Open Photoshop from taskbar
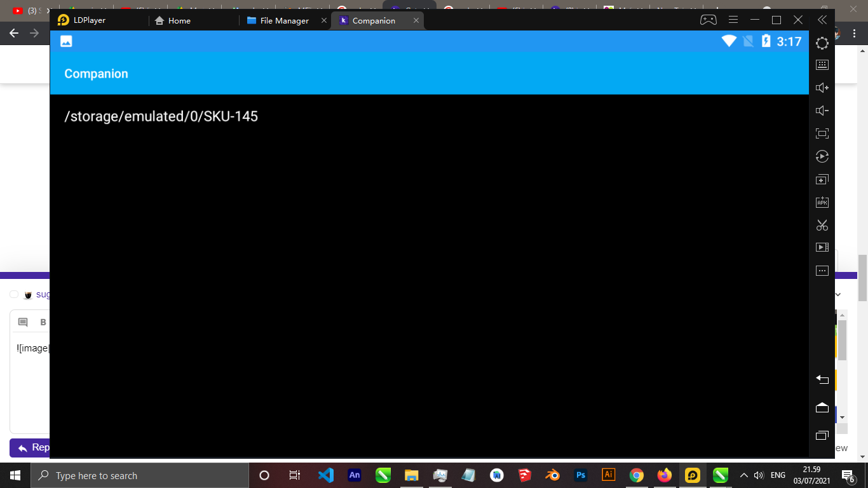 tap(580, 475)
